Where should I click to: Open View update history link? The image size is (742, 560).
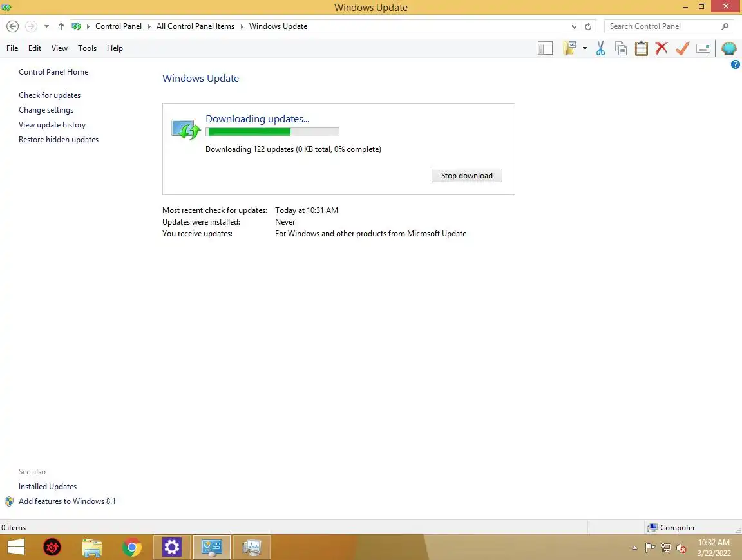52,125
